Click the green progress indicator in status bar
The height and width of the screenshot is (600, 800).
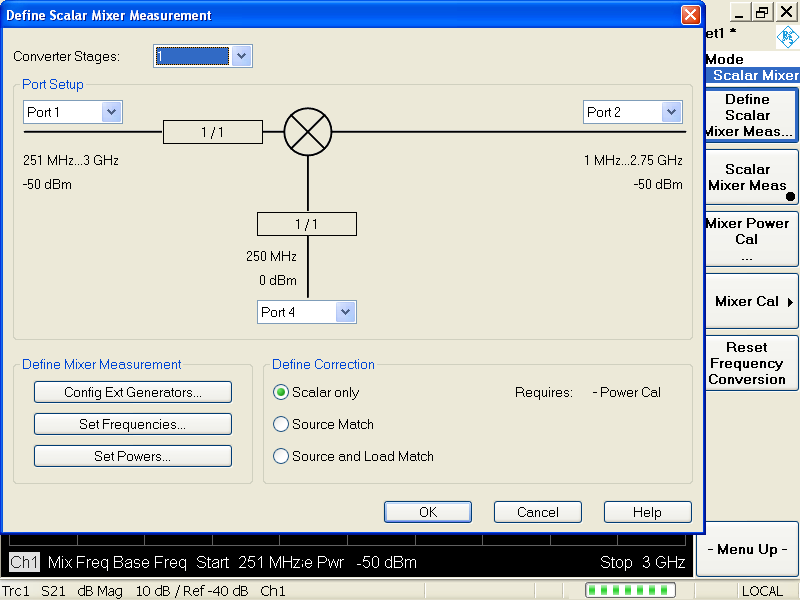pos(631,591)
